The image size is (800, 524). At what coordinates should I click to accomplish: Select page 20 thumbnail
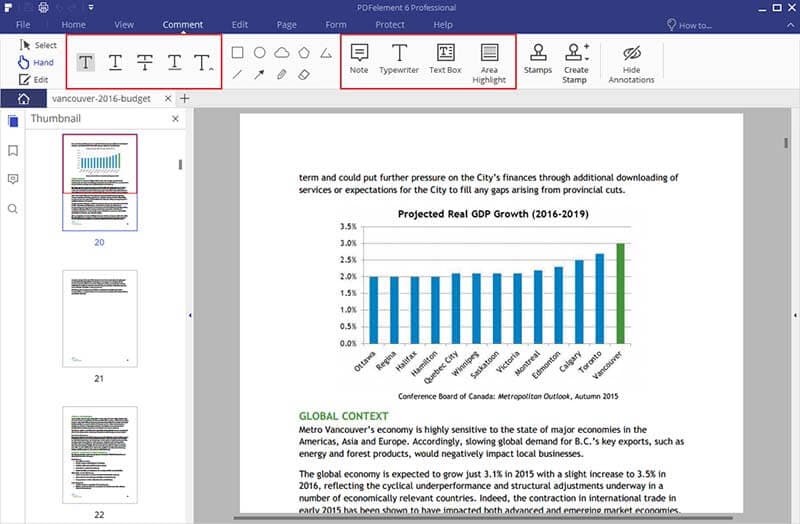tap(100, 182)
